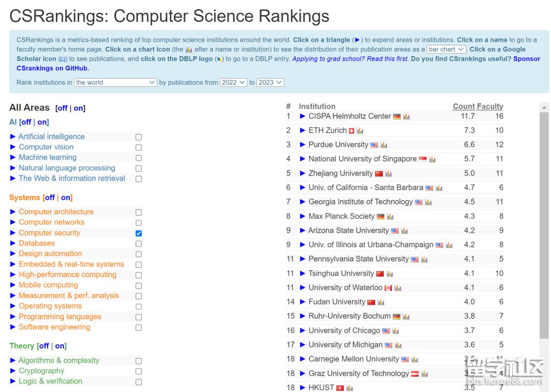Viewport: 551px width, 392px height.
Task: Click the Faculty column header
Action: click(x=489, y=107)
